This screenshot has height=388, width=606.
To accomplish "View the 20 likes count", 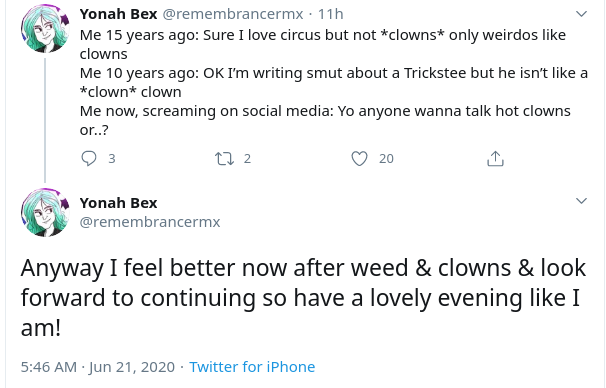I will [x=386, y=158].
